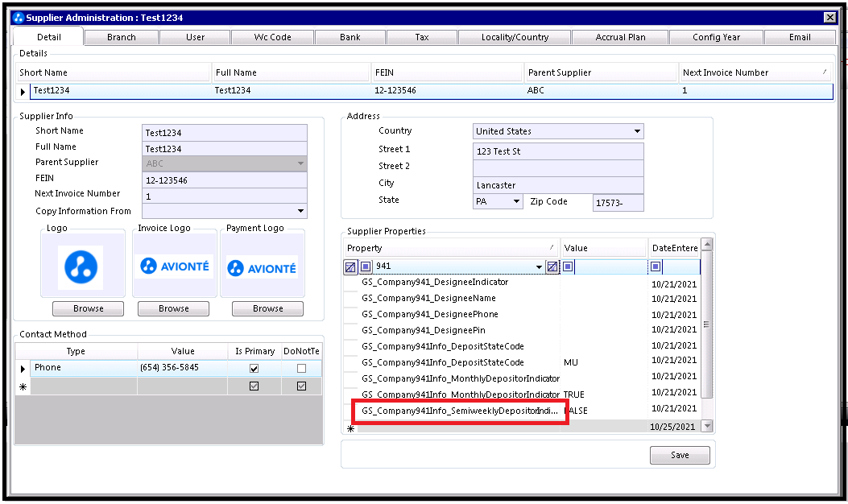The width and height of the screenshot is (848, 504).
Task: Open the Property column filter operator icon
Action: click(366, 266)
